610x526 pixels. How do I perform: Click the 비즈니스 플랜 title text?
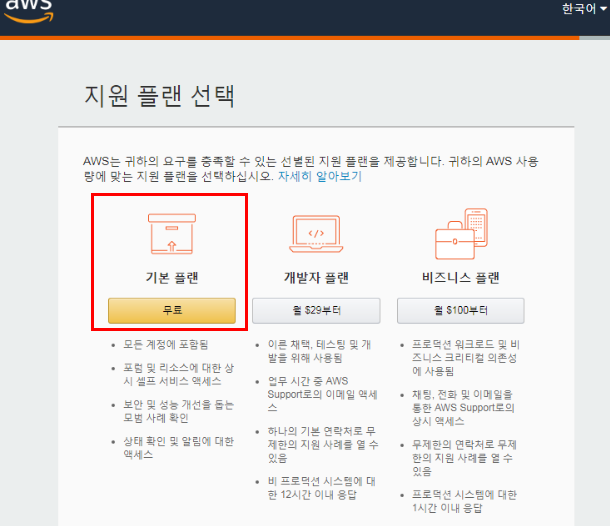point(461,278)
